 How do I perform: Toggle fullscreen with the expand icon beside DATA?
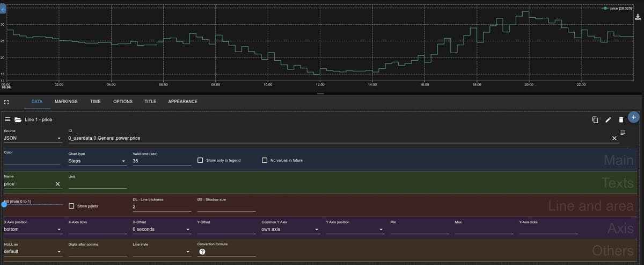[6, 102]
